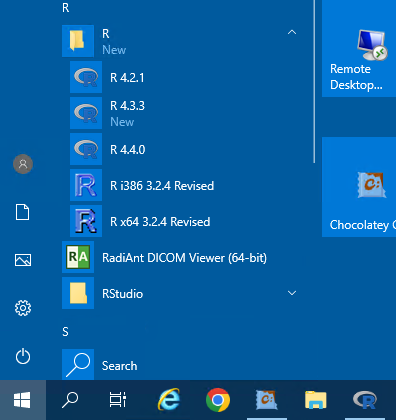Viewport: 396px width, 420px height.
Task: Click the Windows Start button
Action: (23, 400)
